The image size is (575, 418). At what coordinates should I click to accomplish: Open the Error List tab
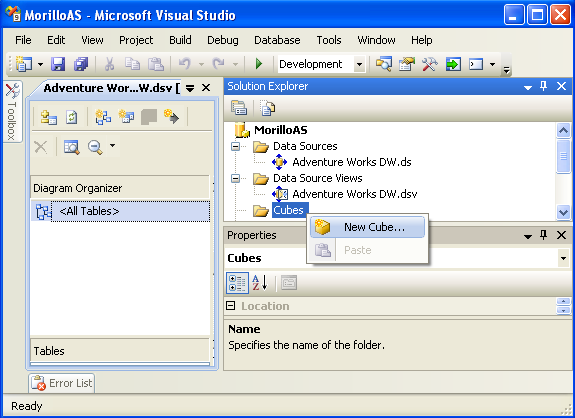tap(62, 383)
